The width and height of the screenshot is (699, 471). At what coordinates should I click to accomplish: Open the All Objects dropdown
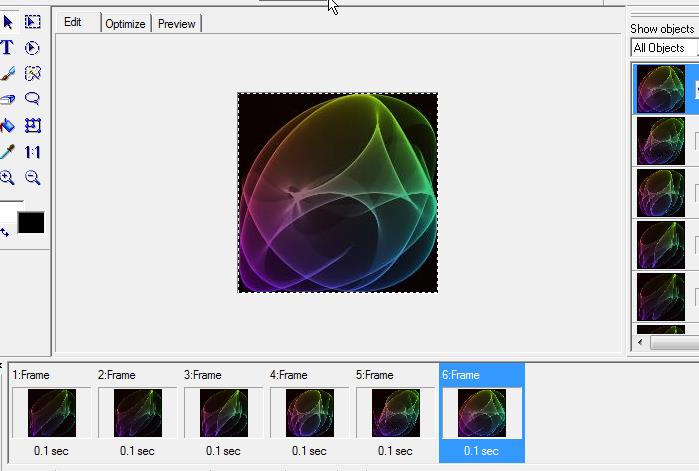point(664,48)
